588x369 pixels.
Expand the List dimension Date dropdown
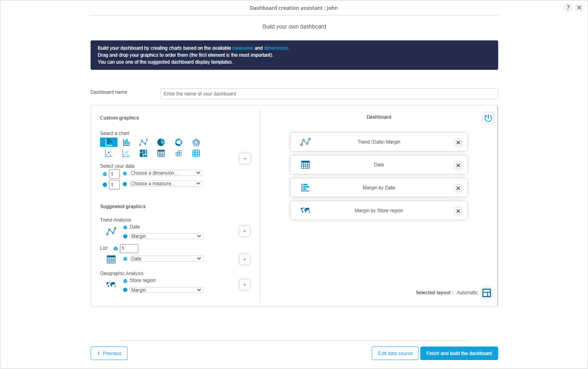point(166,259)
